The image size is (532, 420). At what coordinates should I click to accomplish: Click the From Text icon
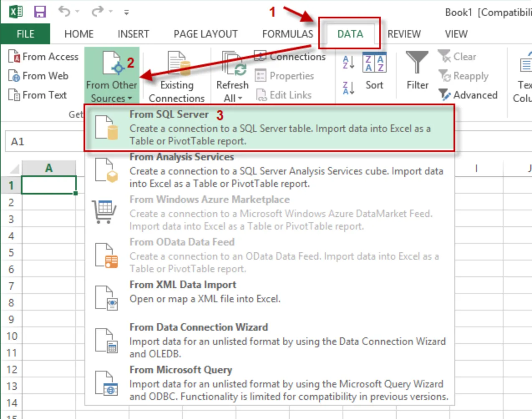click(14, 95)
